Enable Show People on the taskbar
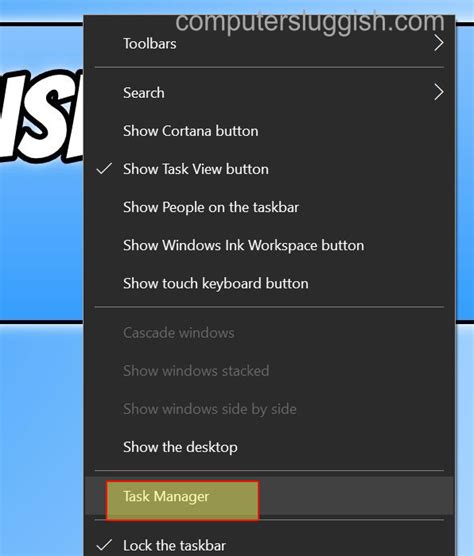This screenshot has height=556, width=474. (269, 207)
